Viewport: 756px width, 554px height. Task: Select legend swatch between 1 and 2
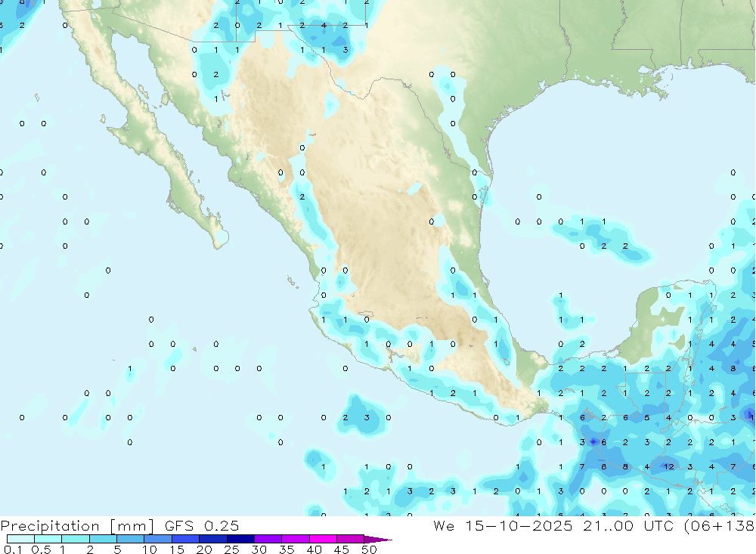coord(76,539)
